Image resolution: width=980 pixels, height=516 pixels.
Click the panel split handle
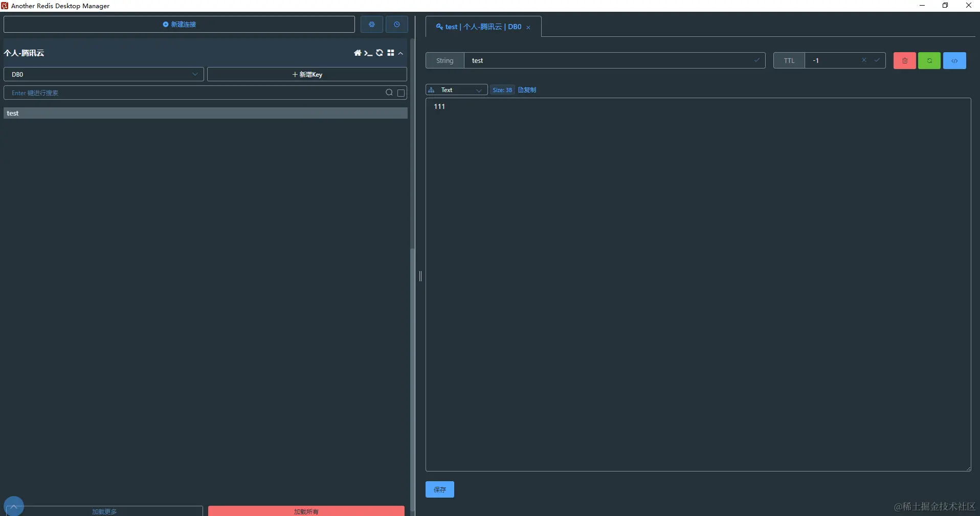[x=420, y=276]
